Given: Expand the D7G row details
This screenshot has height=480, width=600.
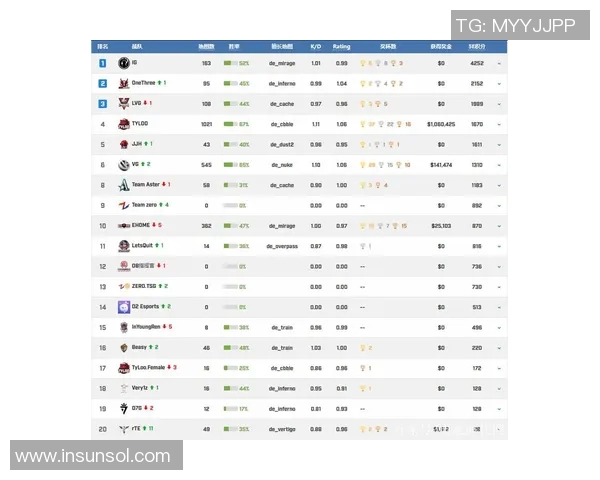Looking at the screenshot, I should point(499,409).
